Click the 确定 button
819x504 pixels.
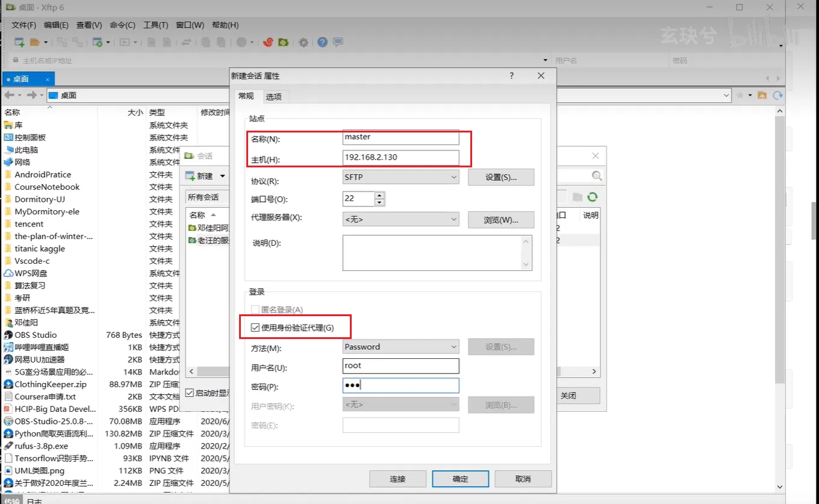tap(460, 479)
